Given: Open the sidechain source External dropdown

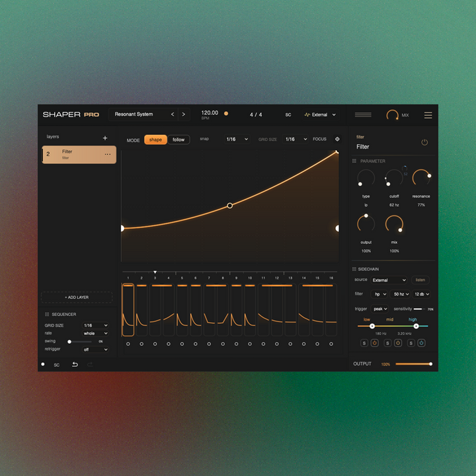Looking at the screenshot, I should click(x=389, y=280).
